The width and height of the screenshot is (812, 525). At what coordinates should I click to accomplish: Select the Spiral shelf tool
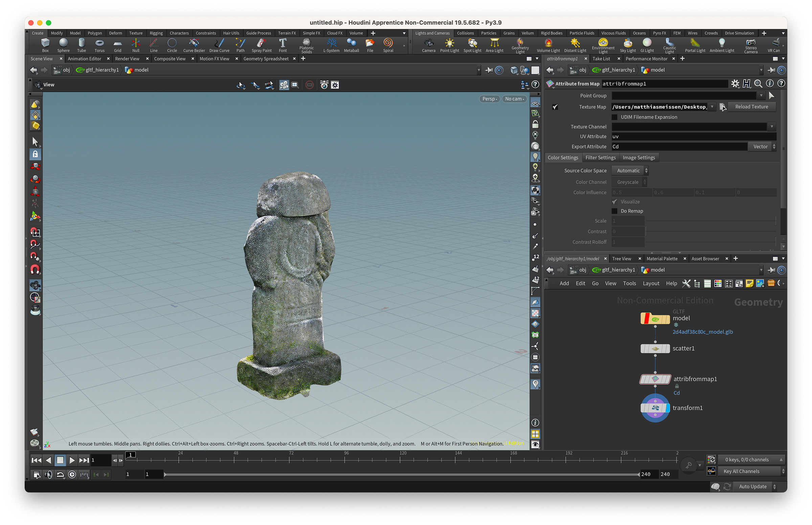(x=388, y=45)
